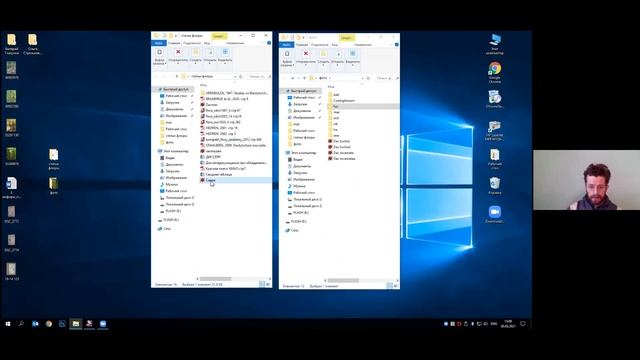Select the HP LaserJet desktop shortcut
This screenshot has height=360, width=640.
point(495,131)
